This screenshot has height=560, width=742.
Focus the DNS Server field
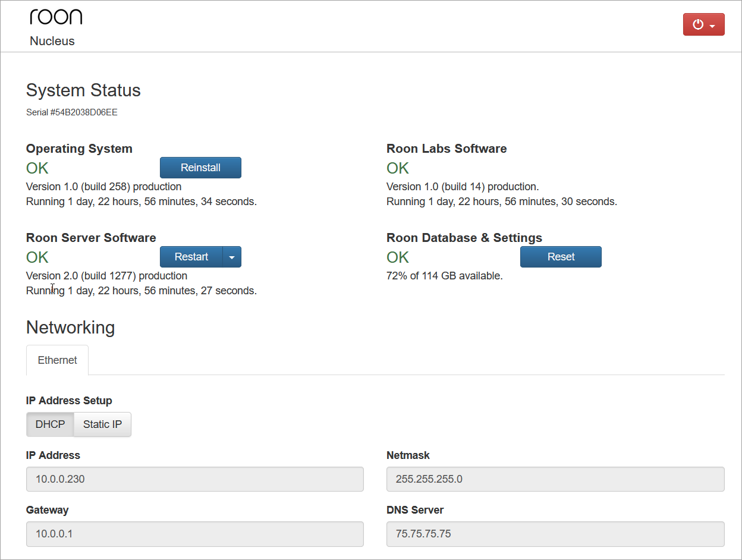pyautogui.click(x=555, y=534)
